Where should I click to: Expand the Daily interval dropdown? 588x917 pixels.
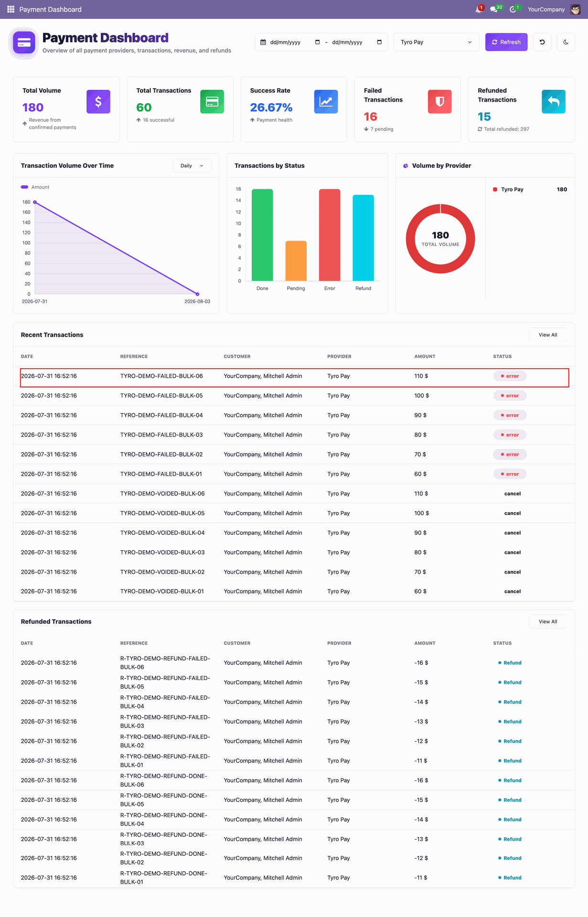[x=192, y=166]
